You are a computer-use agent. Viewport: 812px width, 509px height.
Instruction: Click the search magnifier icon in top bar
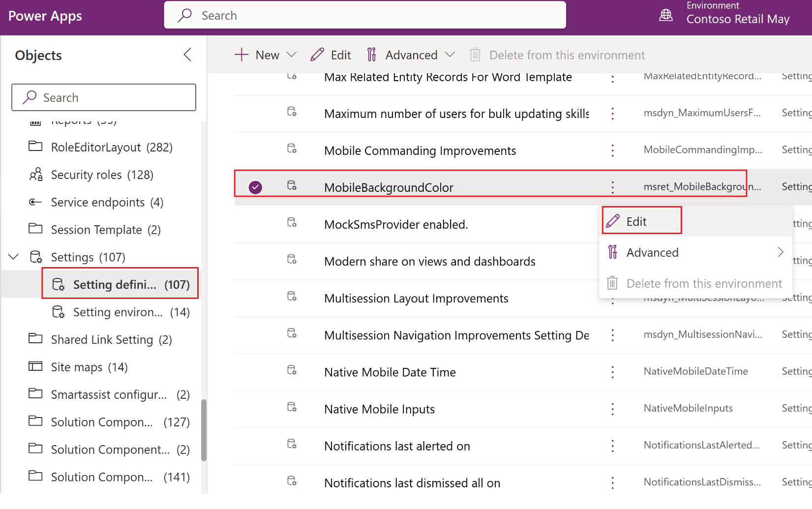[185, 15]
